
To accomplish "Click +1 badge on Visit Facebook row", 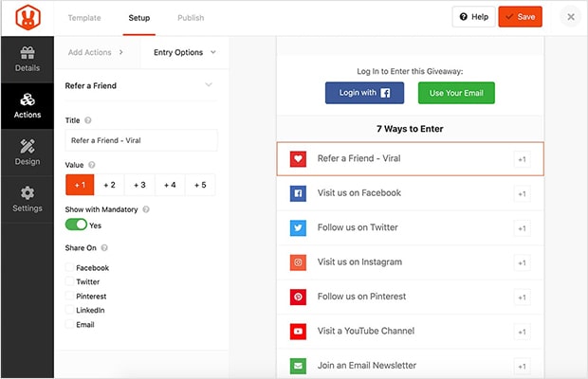I will pos(522,193).
